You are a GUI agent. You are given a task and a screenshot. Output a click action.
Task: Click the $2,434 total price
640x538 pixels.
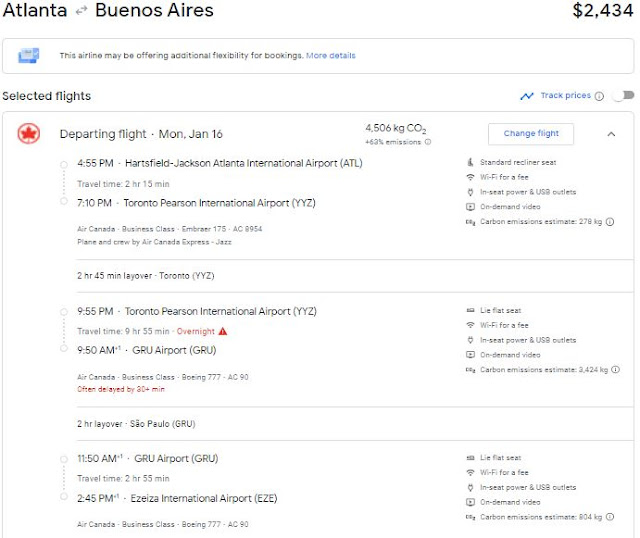tap(602, 11)
